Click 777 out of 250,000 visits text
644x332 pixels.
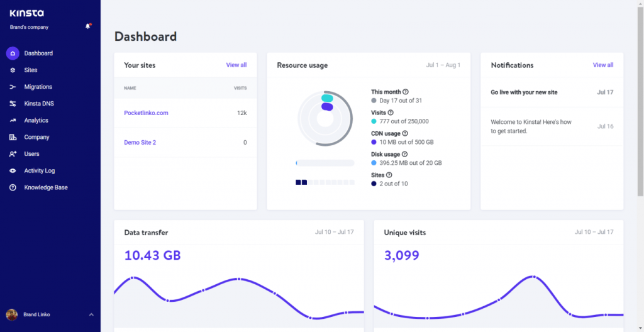click(x=404, y=121)
